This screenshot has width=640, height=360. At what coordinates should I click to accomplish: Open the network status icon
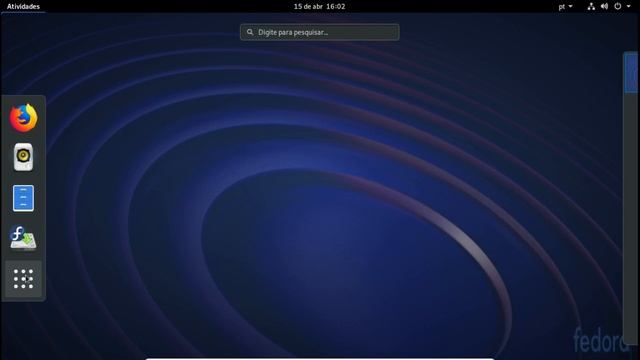click(591, 6)
